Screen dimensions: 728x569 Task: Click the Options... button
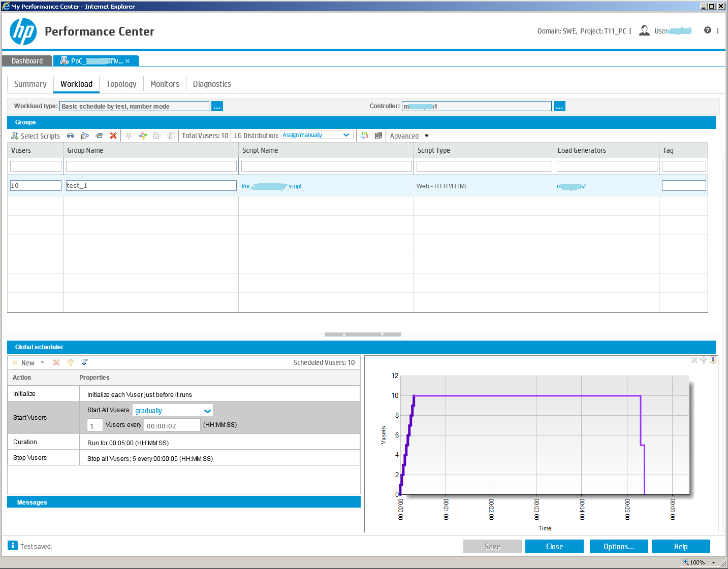(x=618, y=547)
